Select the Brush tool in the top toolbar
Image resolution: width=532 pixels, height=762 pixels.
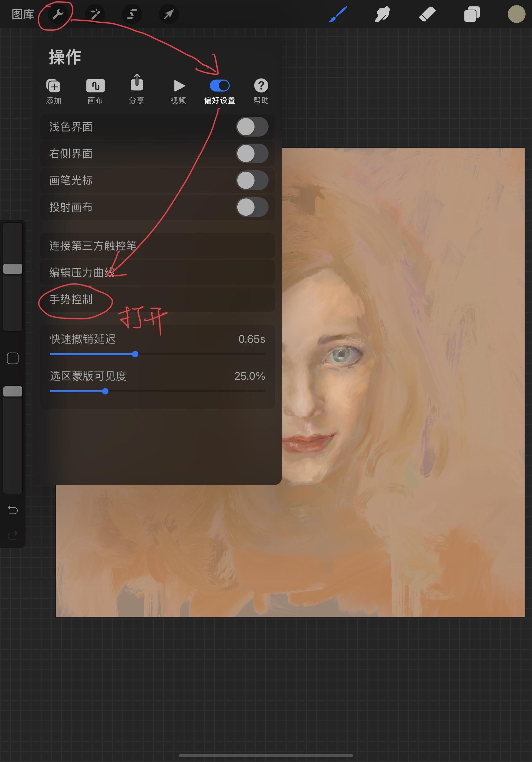pyautogui.click(x=338, y=14)
